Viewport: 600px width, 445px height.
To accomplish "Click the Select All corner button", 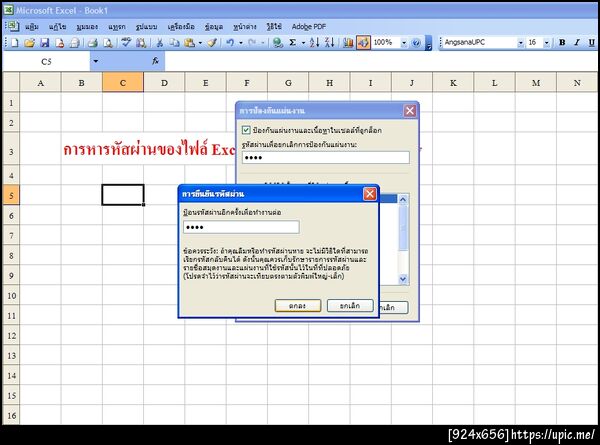I will pyautogui.click(x=11, y=82).
